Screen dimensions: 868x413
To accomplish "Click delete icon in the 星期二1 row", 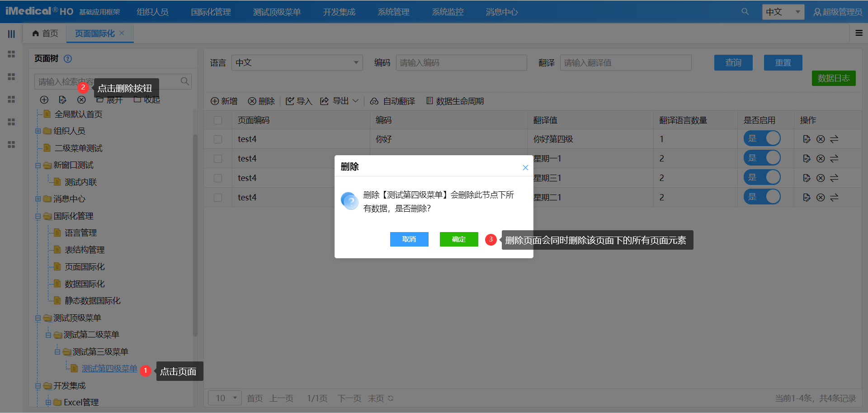I will (821, 198).
